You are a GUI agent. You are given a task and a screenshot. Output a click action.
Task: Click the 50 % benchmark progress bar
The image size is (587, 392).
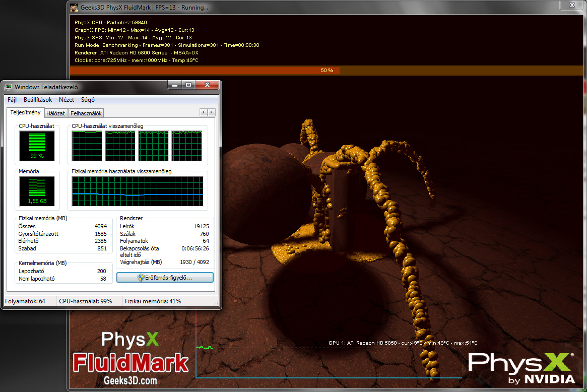point(327,71)
